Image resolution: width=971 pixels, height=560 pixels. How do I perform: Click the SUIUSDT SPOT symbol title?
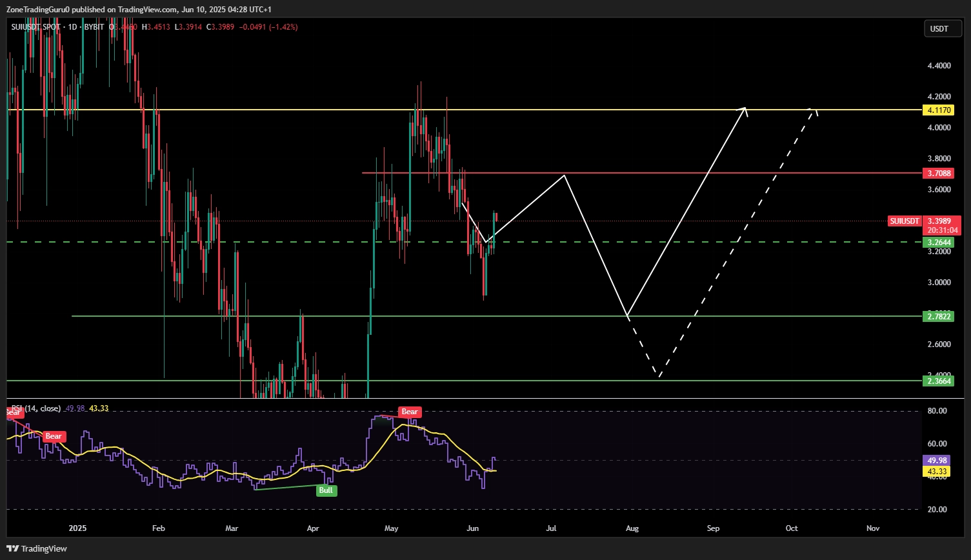[x=35, y=27]
